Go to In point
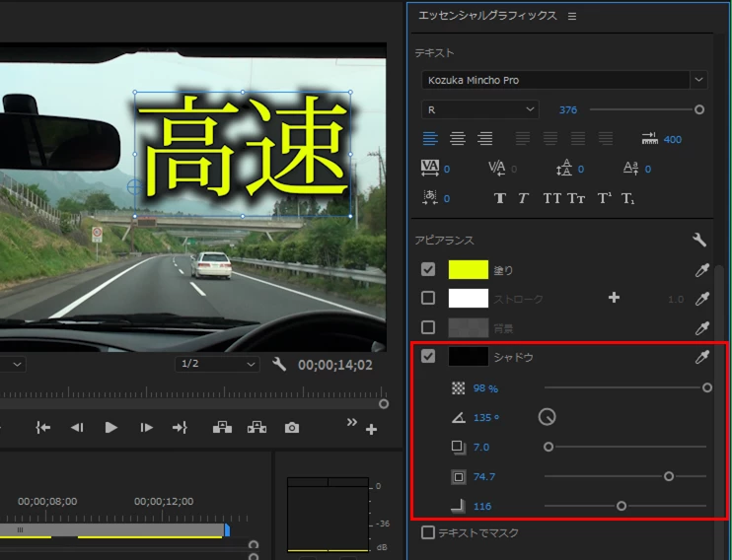The width and height of the screenshot is (732, 560). pos(42,428)
